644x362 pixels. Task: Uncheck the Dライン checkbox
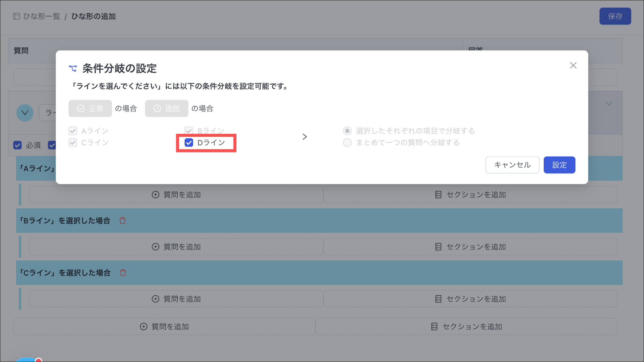point(189,143)
